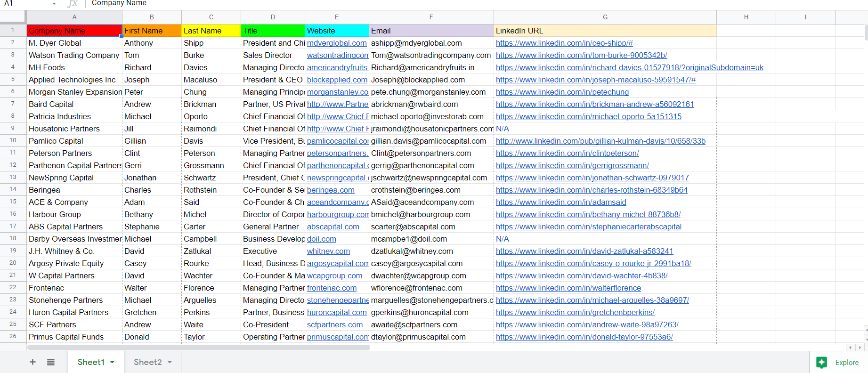868x373 pixels.
Task: Open the Sheet2 tab dropdown arrow
Action: (x=170, y=362)
